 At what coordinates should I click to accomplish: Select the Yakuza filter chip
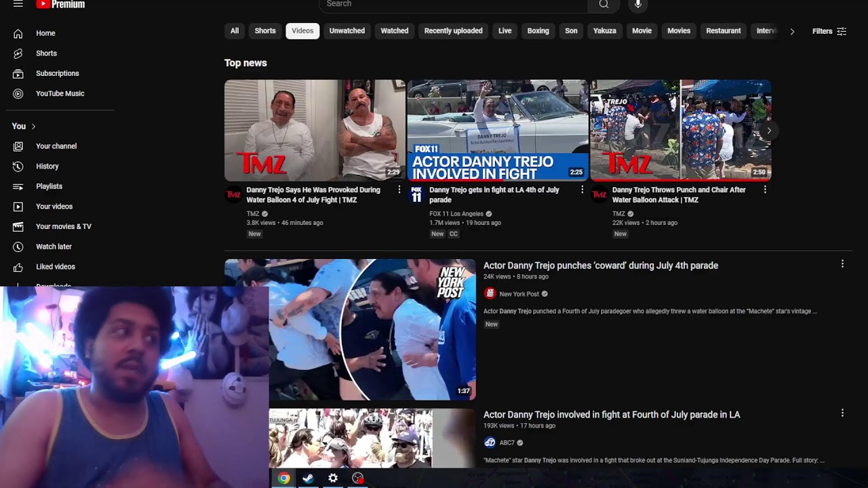coord(605,31)
